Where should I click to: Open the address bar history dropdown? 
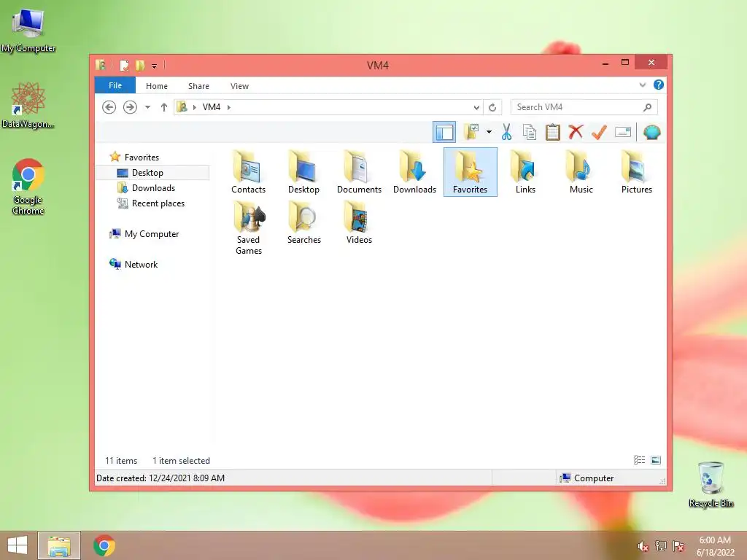pos(476,107)
